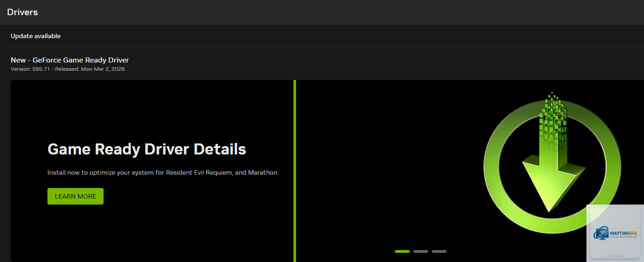Select the first green carousel indicator
This screenshot has width=644, height=262.
pyautogui.click(x=402, y=251)
